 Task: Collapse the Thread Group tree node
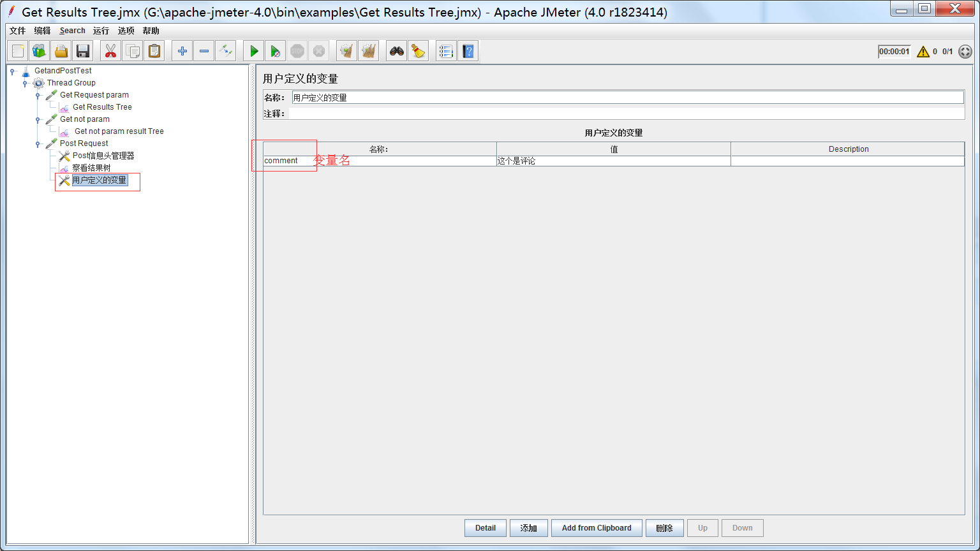(24, 82)
